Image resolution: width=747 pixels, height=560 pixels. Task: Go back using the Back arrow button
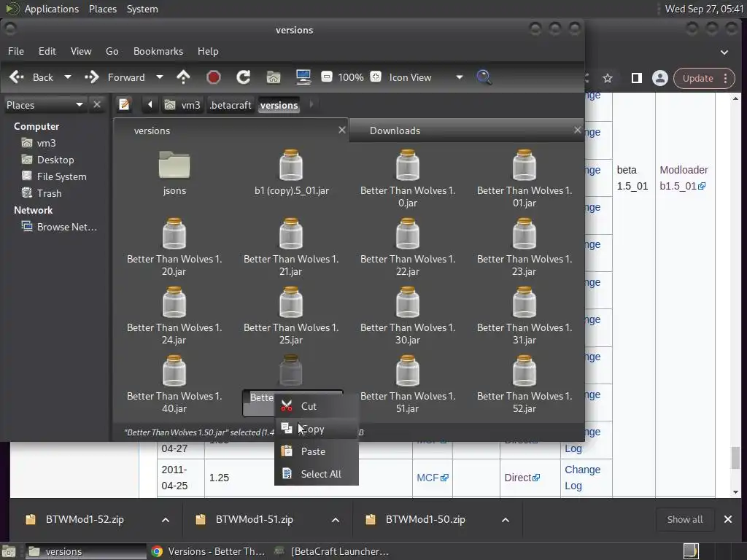point(31,77)
